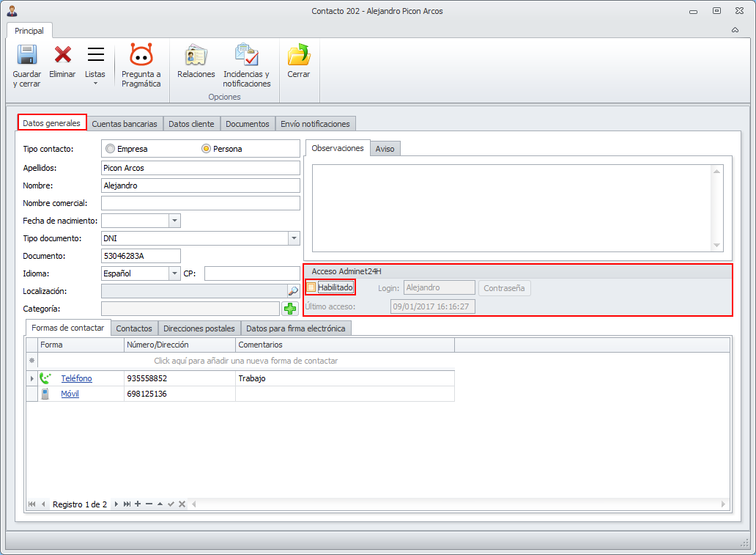Open the Observaciones tab
The width and height of the screenshot is (756, 555).
pyautogui.click(x=338, y=148)
